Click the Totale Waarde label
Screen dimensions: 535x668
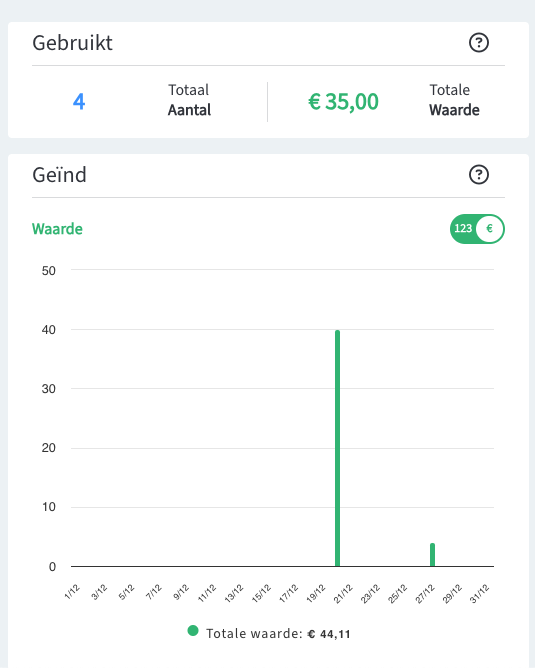[x=454, y=100]
